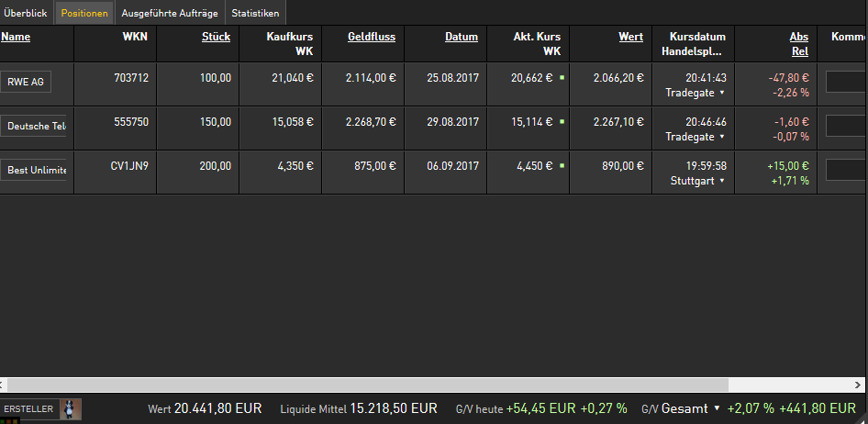Click the RWE AG position button
Screen dimensions: 868x424
click(26, 82)
